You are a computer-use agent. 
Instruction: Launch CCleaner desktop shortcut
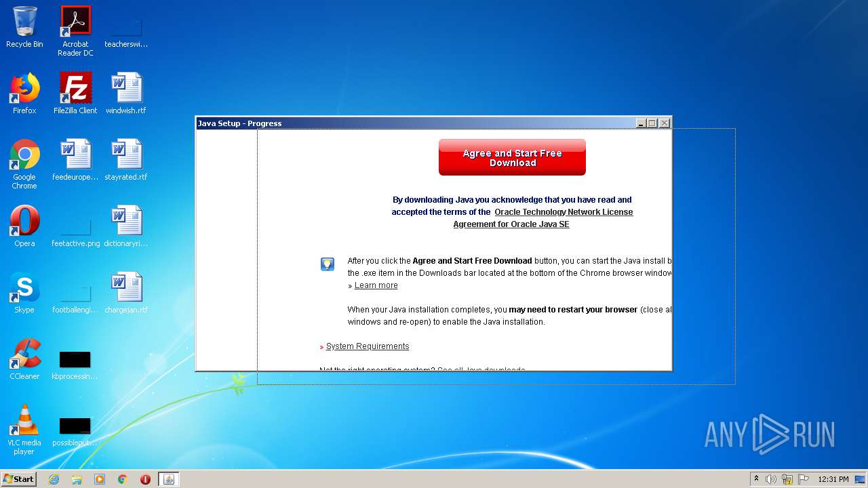tap(24, 359)
